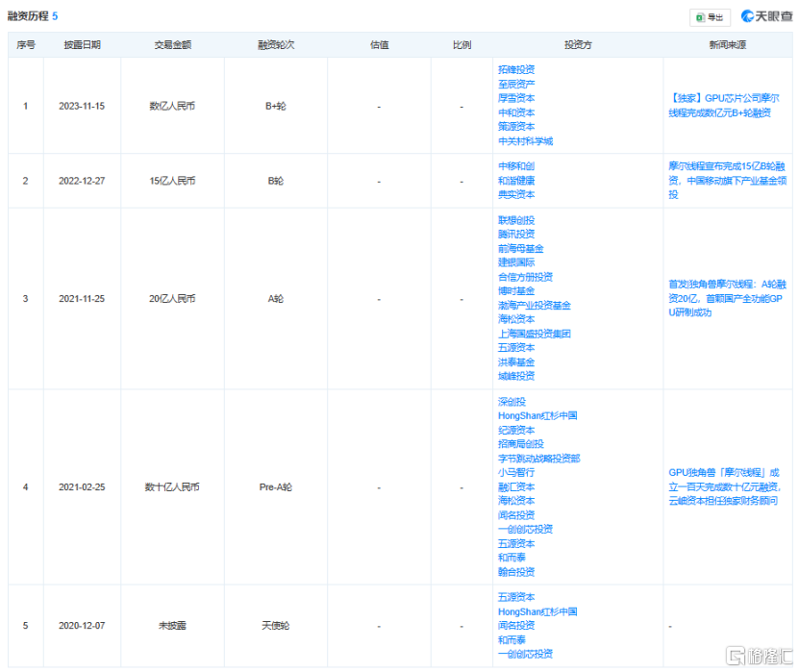Screen dimensions: 799x672
Task: Open the A轮融资20亿 news article link
Action: point(728,298)
